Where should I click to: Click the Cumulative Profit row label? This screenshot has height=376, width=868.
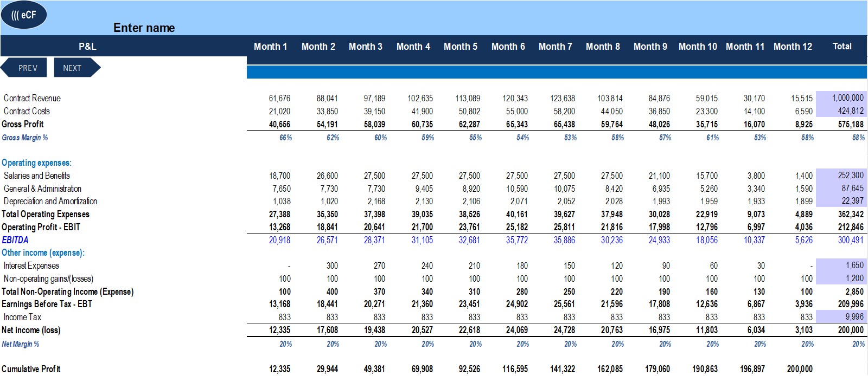31,369
